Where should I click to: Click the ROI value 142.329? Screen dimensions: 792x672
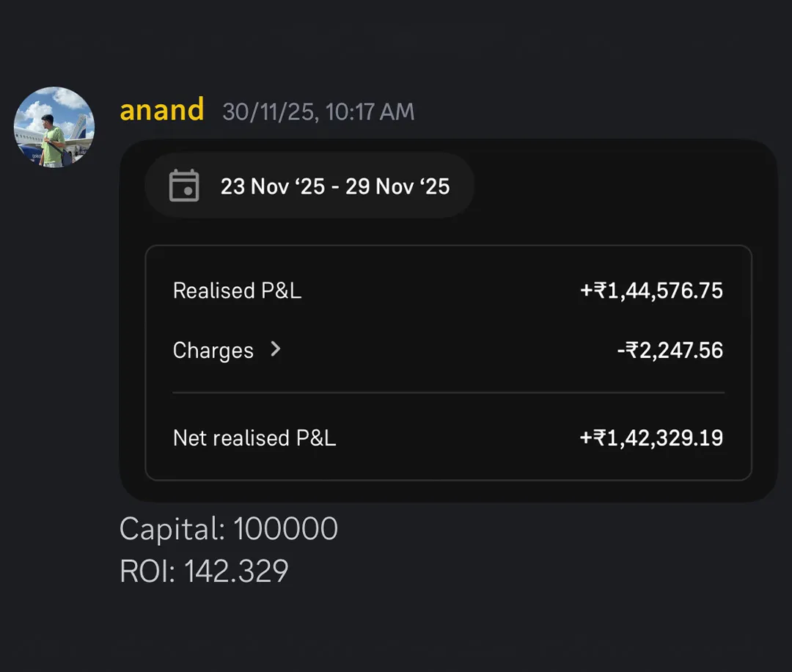coord(235,571)
